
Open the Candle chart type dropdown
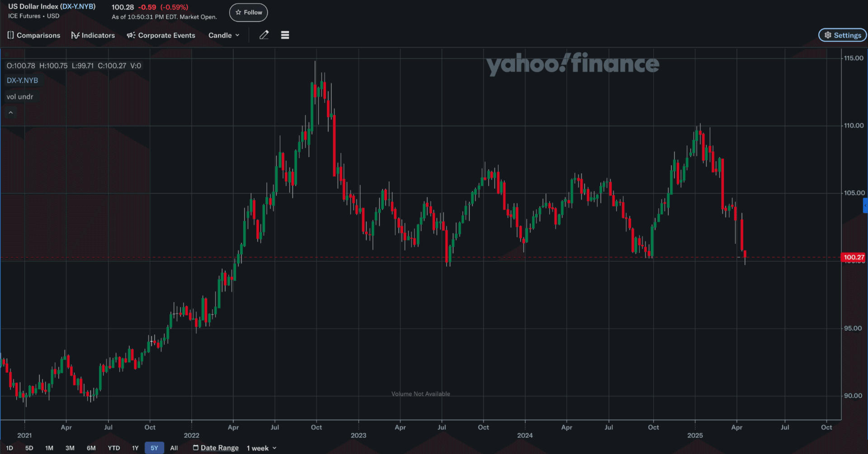pos(223,35)
